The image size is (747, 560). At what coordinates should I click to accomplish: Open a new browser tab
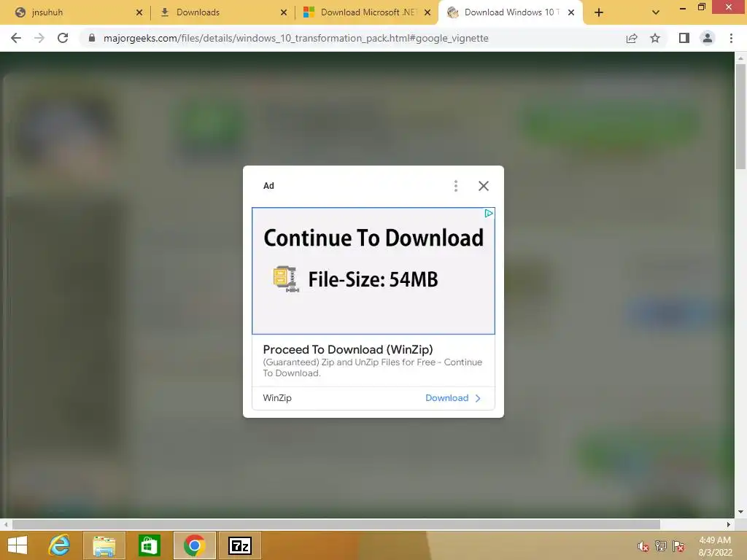point(599,12)
